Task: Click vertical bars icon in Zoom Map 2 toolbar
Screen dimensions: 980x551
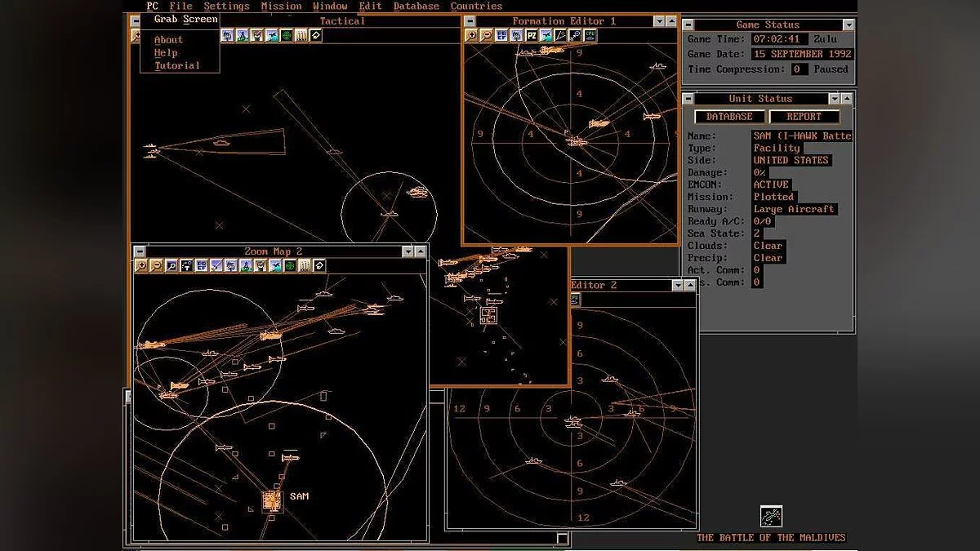Action: (x=305, y=265)
